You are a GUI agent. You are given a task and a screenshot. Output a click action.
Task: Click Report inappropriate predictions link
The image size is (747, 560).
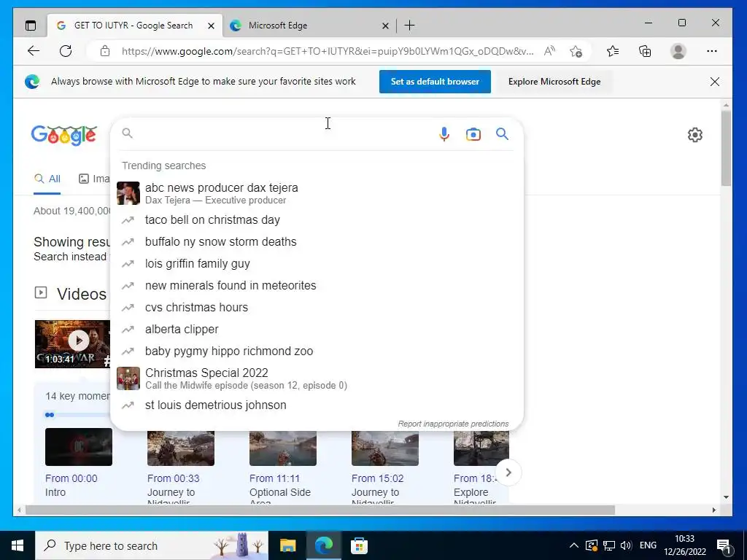453,424
